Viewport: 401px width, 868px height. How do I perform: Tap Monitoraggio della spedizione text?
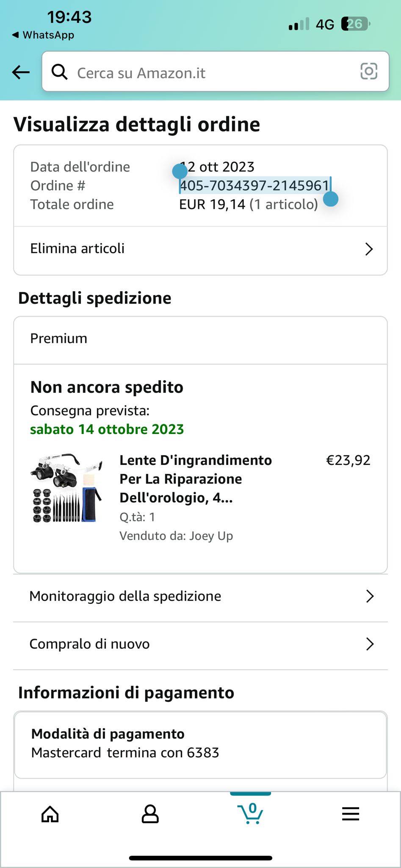click(x=125, y=596)
